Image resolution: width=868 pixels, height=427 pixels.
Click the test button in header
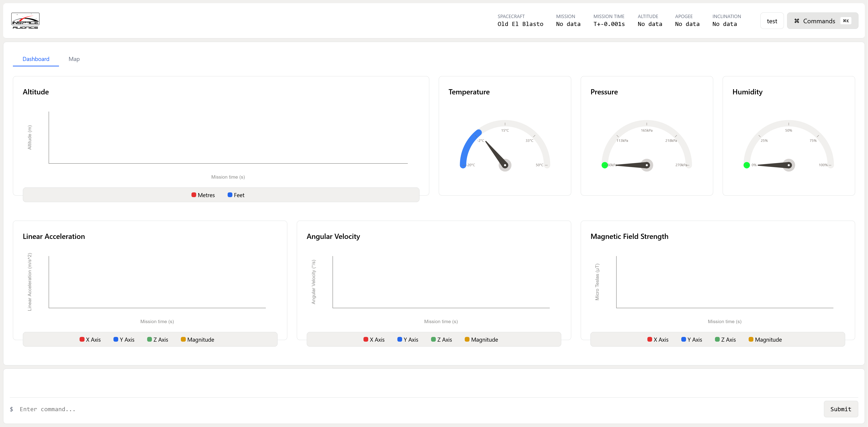[x=772, y=21]
